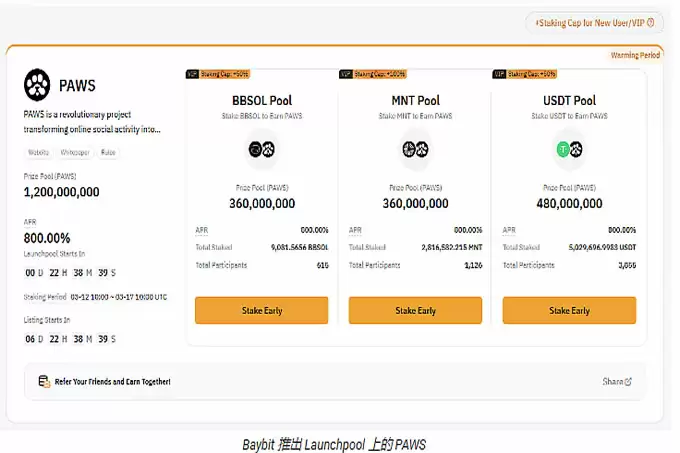Click Stake Early in BBSOL Pool
The width and height of the screenshot is (680, 453).
click(x=262, y=310)
